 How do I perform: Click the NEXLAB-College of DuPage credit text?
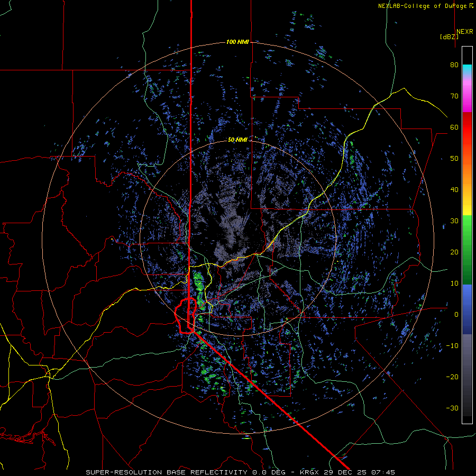pos(426,6)
